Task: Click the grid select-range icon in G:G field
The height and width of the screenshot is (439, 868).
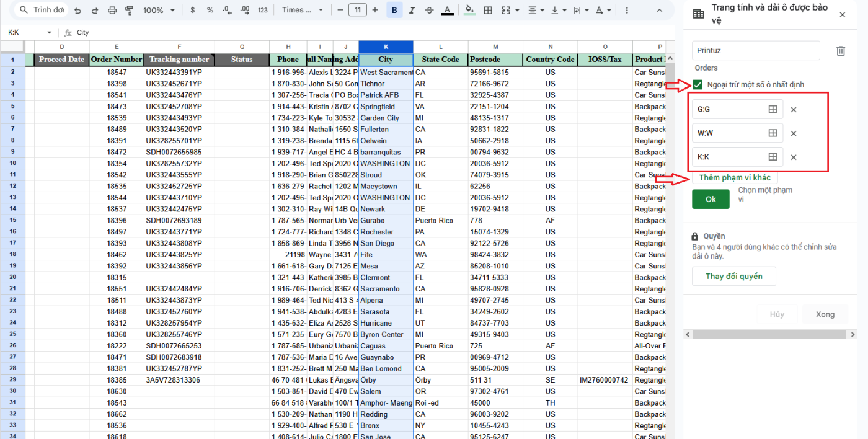Action: 773,109
